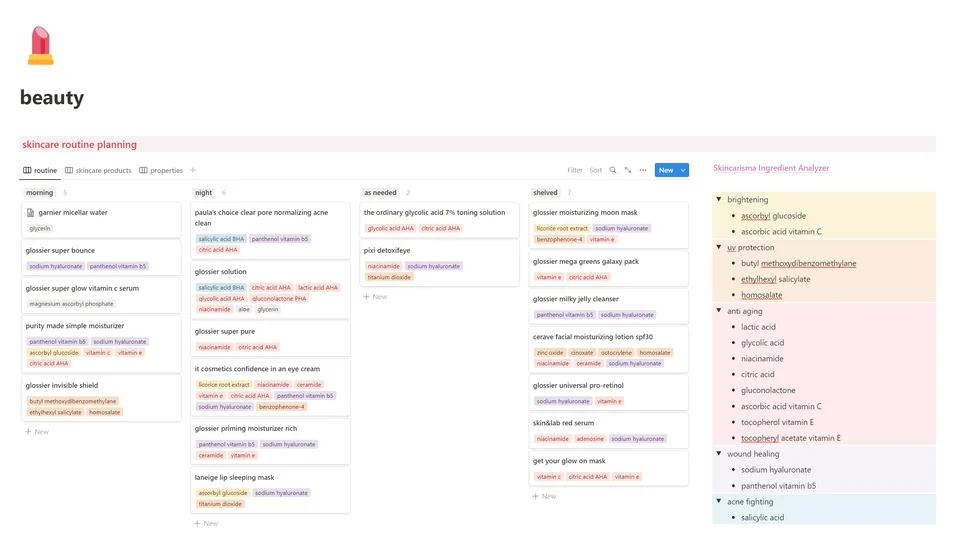Open the three-dots more options menu
This screenshot has height=535, width=960.
click(643, 170)
